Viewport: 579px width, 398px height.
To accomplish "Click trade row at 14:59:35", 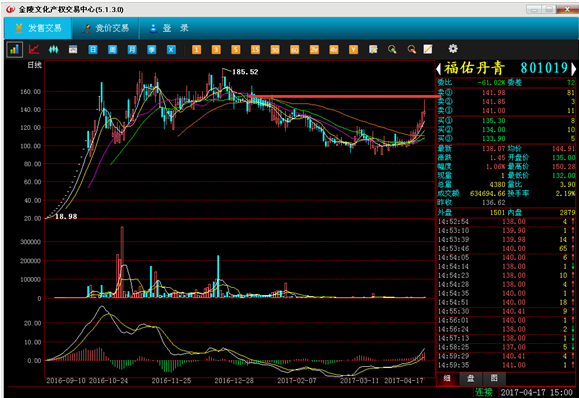I will 506,365.
